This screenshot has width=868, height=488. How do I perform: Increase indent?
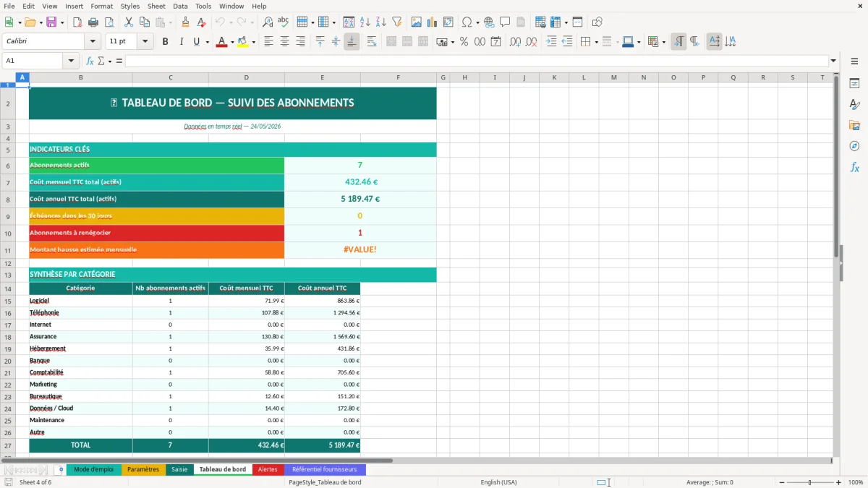point(551,42)
